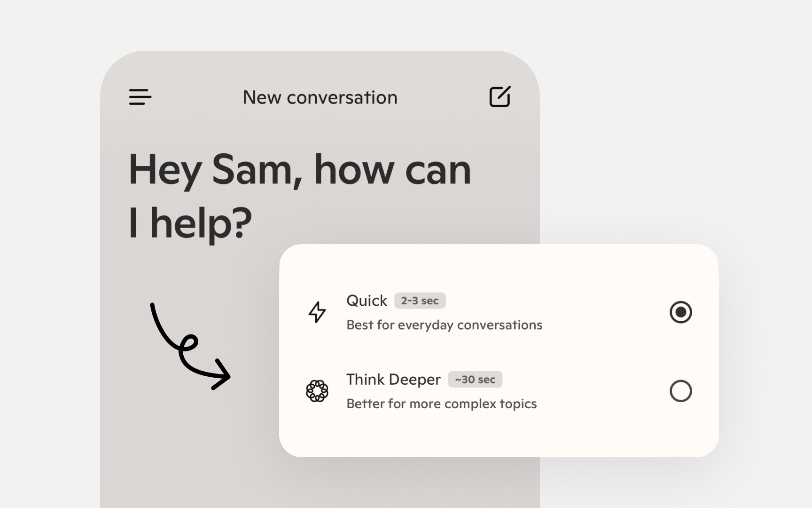Click the curly arrow doodle
The height and width of the screenshot is (508, 812).
tap(190, 347)
